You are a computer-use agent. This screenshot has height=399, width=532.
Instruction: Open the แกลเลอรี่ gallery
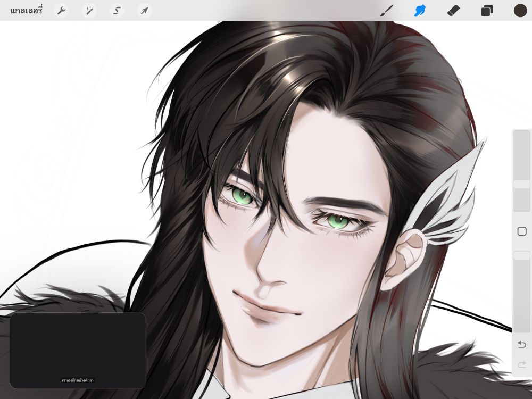click(26, 11)
